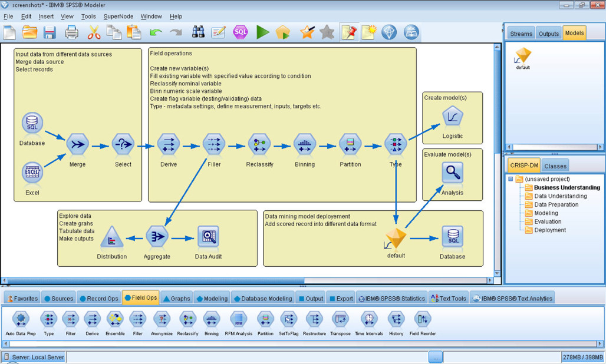Click the Paste clipboard icon
Viewport: 606px width, 364px height.
tap(134, 32)
